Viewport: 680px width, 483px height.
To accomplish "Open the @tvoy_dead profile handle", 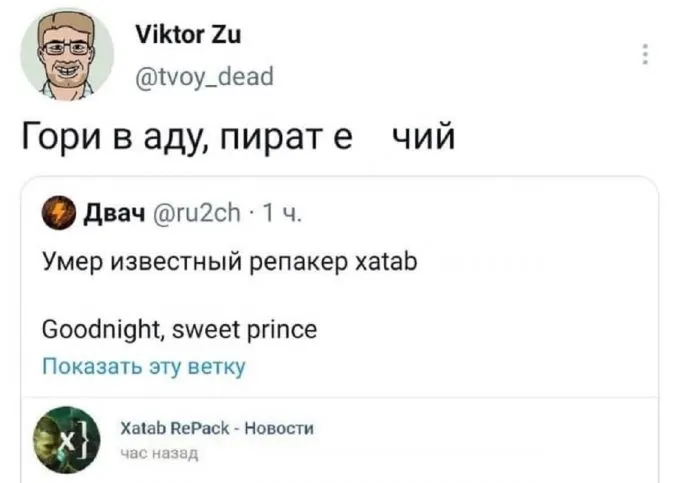I will tap(201, 76).
